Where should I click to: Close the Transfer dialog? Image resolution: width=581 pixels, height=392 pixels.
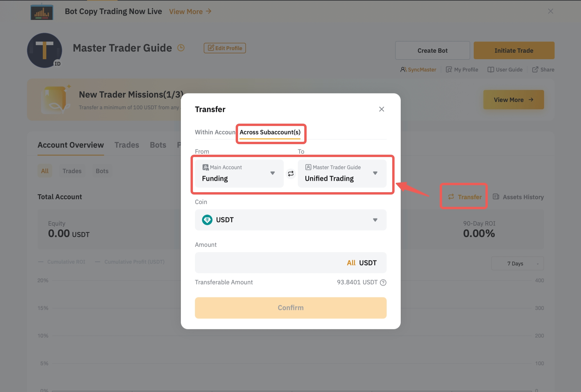(381, 109)
